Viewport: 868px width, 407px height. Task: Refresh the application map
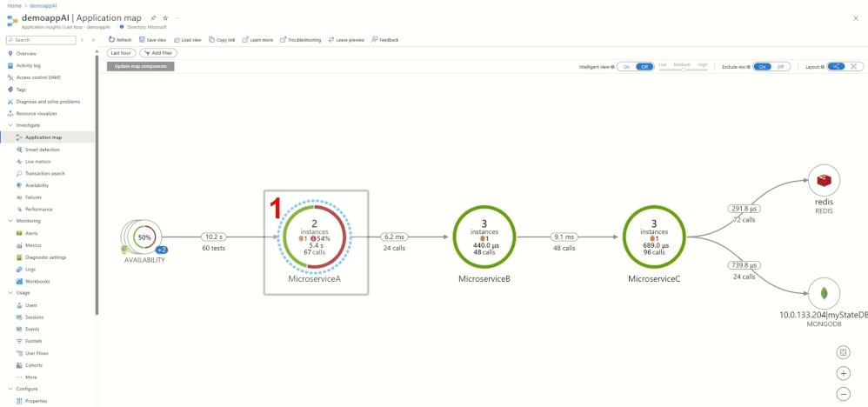pos(120,40)
